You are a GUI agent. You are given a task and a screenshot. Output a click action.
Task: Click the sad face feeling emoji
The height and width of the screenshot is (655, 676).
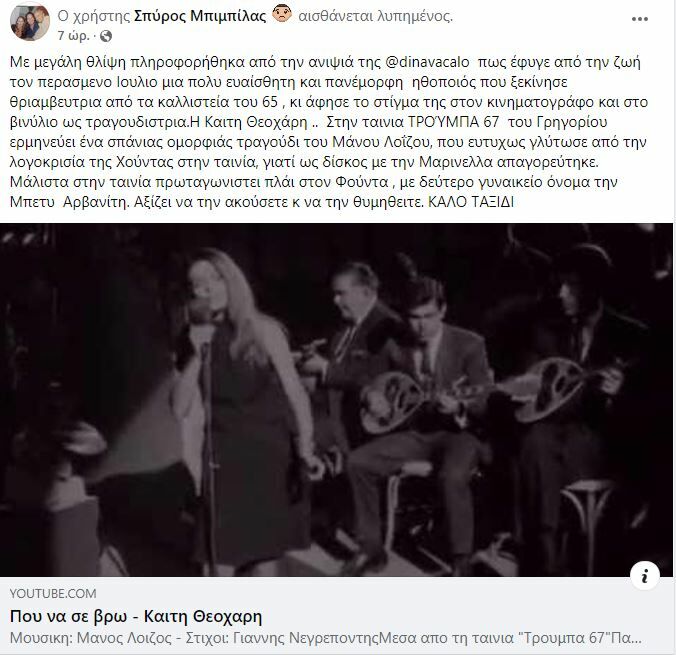(x=282, y=15)
